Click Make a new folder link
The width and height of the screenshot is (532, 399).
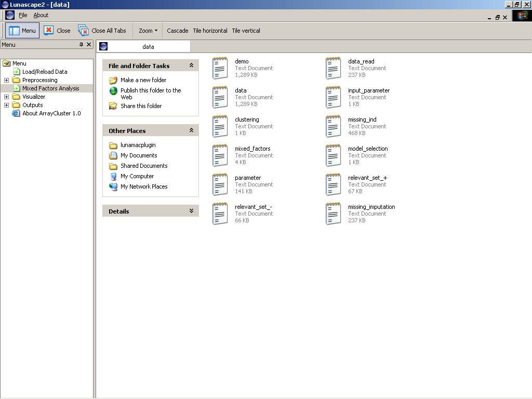tap(143, 80)
